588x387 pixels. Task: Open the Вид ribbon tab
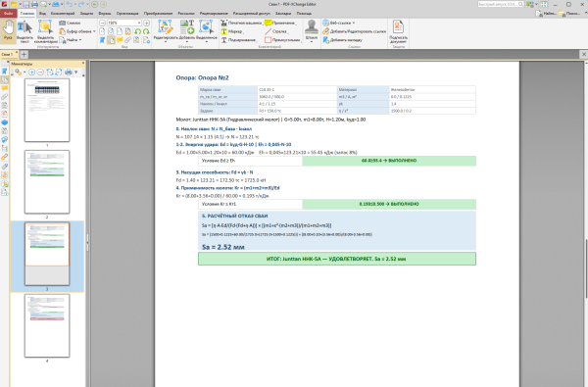click(x=42, y=13)
